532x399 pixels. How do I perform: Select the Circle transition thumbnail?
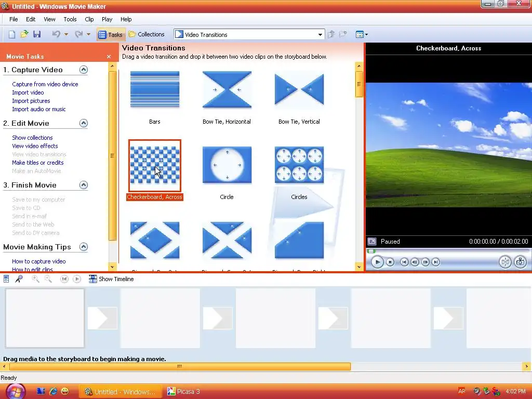point(227,165)
